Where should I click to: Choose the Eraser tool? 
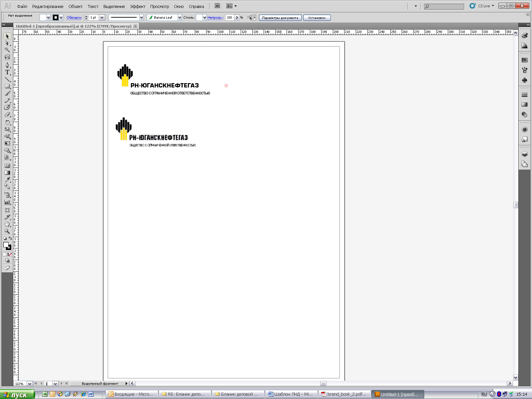[7, 114]
